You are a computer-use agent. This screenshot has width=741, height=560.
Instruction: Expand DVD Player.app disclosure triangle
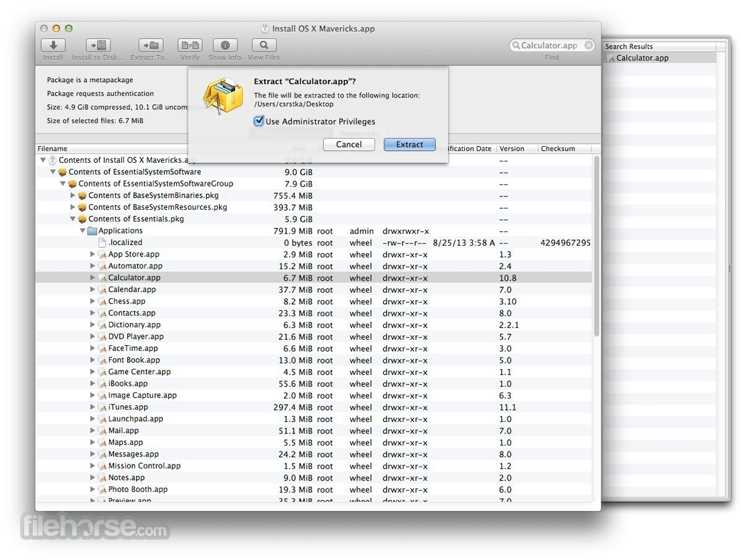(93, 337)
